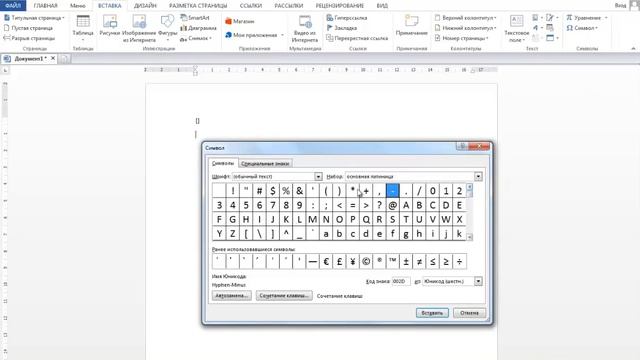Image resolution: width=640 pixels, height=360 pixels.
Task: Switch to the ГЛАВНАЯ ribbon tab
Action: [45, 6]
